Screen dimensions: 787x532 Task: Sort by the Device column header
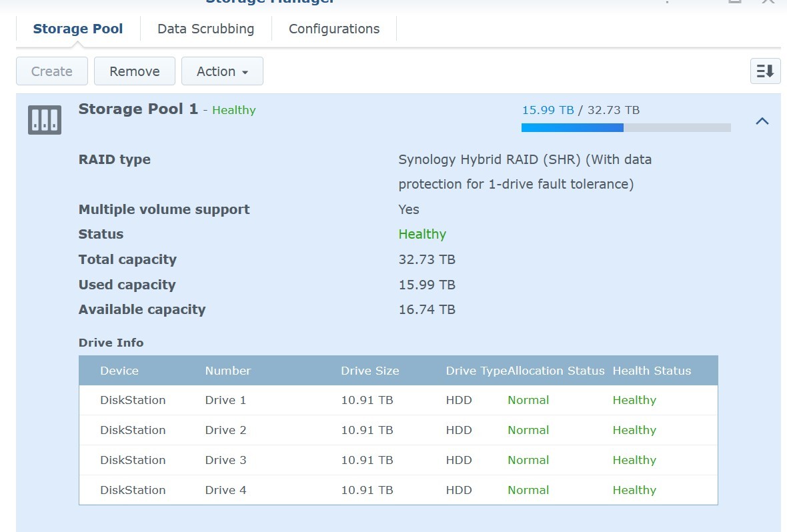pos(119,371)
